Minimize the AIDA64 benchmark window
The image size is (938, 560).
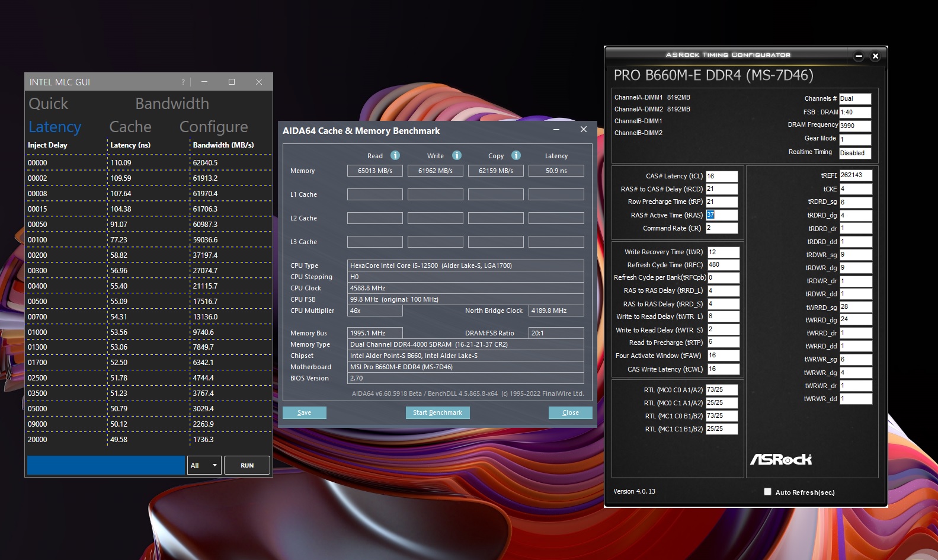[x=556, y=129]
